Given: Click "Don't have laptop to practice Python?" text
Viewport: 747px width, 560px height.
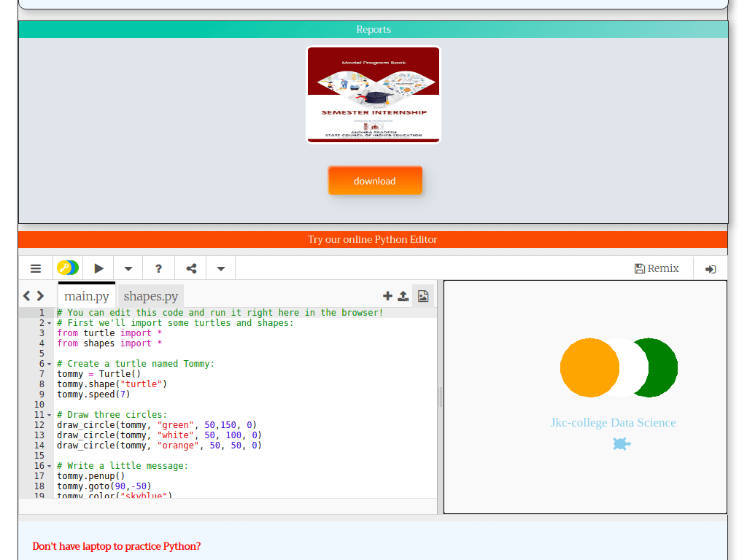Looking at the screenshot, I should pos(117,546).
